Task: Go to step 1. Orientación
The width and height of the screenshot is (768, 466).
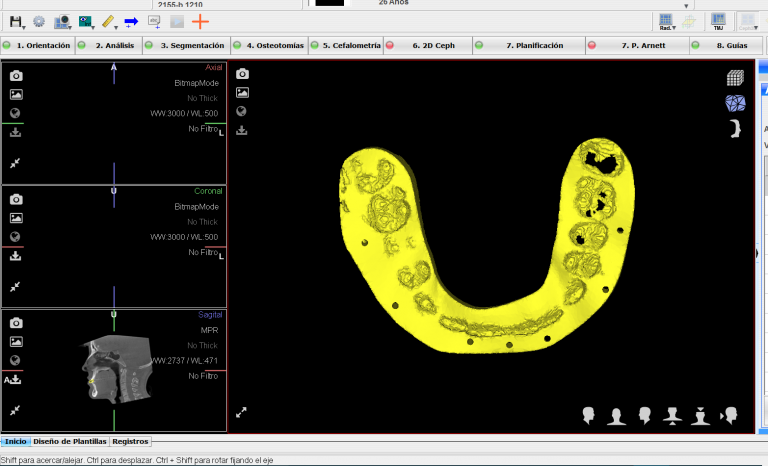Action: click(38, 46)
